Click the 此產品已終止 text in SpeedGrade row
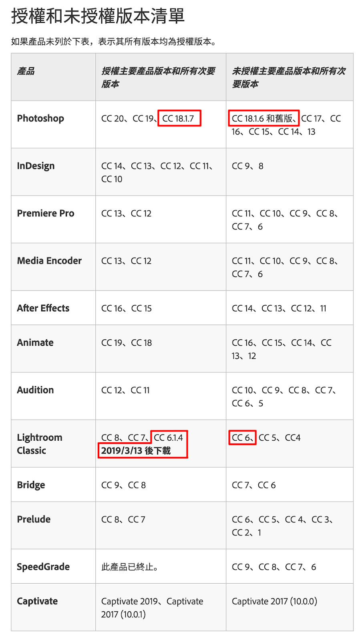The height and width of the screenshot is (641, 364). click(130, 567)
